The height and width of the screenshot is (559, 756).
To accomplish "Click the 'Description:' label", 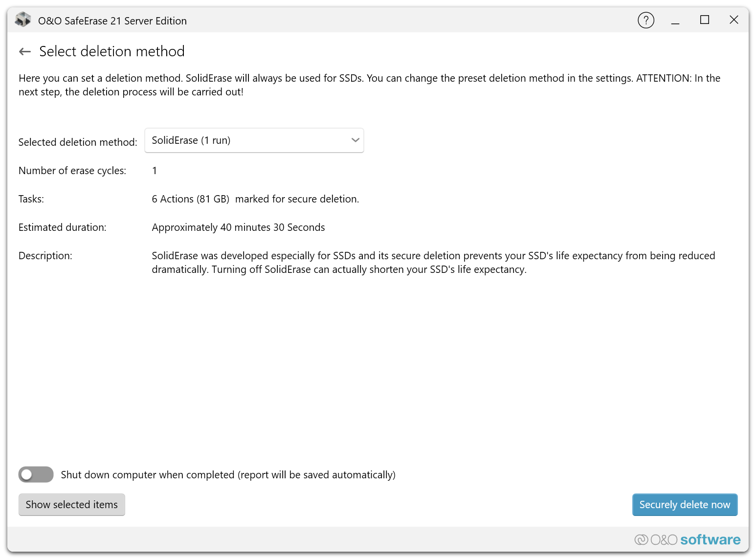I will tap(45, 256).
